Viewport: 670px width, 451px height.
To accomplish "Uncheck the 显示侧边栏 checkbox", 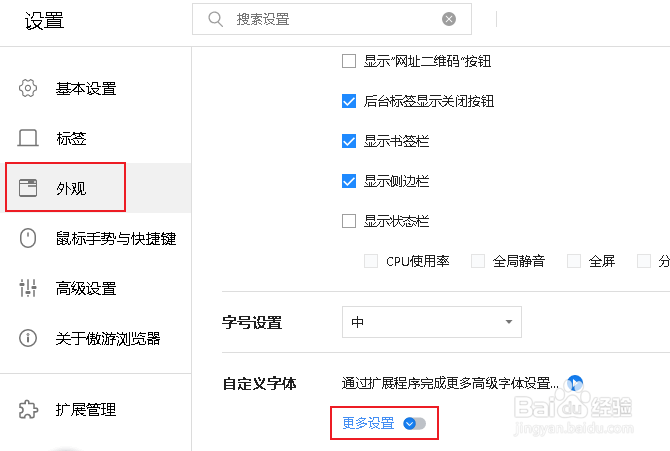I will click(x=349, y=181).
